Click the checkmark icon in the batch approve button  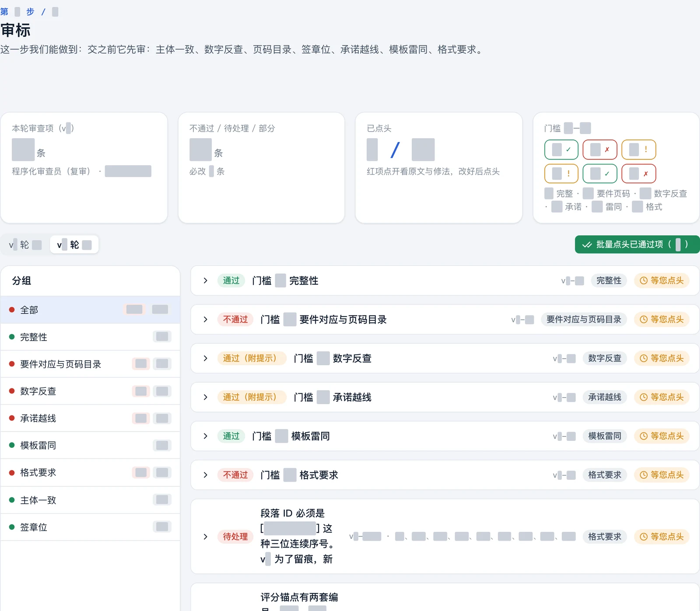[587, 245]
